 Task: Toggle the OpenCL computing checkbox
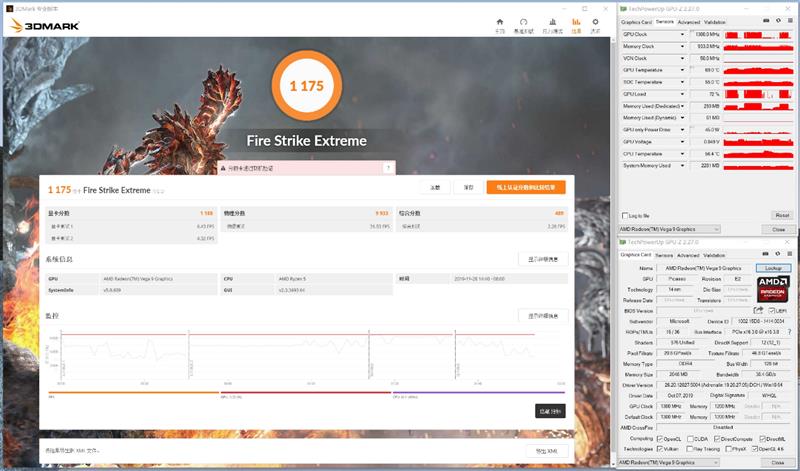(661, 438)
